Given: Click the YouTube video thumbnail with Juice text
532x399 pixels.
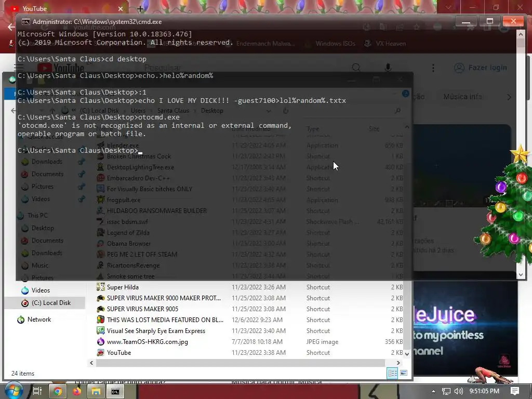Looking at the screenshot, I should pos(465,328).
